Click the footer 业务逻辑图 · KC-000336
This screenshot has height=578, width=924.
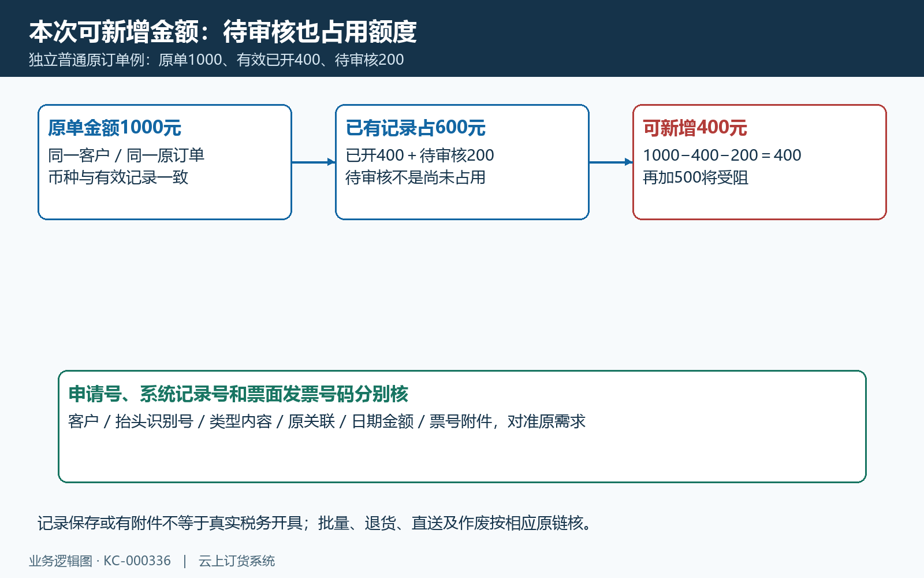click(x=100, y=561)
